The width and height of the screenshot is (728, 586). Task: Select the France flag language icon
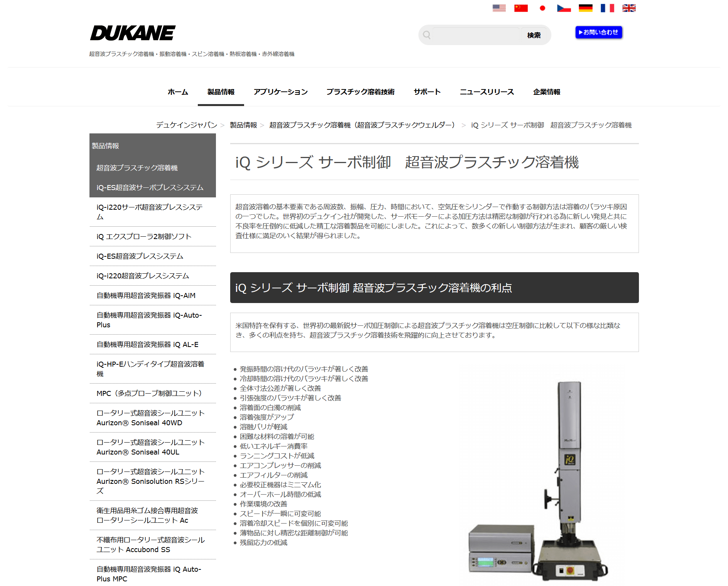[x=607, y=8]
